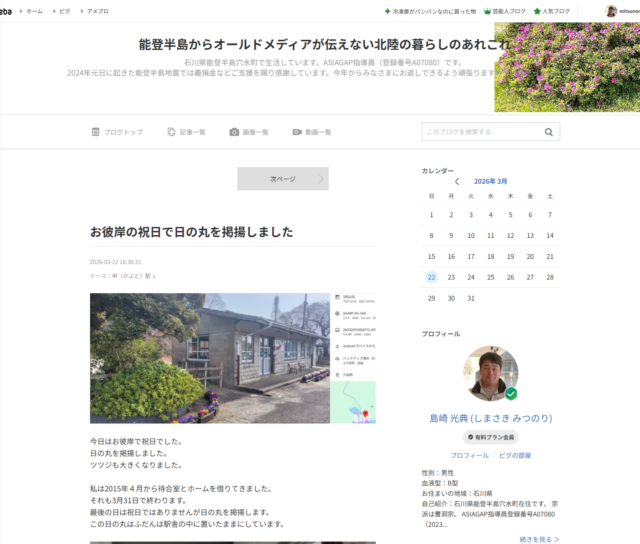Image resolution: width=640 pixels, height=544 pixels.
Task: Click the ブログトップ list icon
Action: (x=96, y=132)
